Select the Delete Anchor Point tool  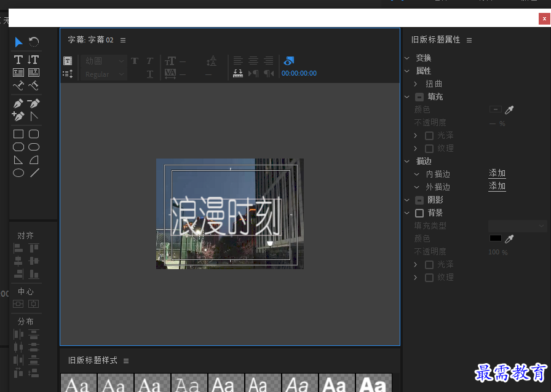34,103
